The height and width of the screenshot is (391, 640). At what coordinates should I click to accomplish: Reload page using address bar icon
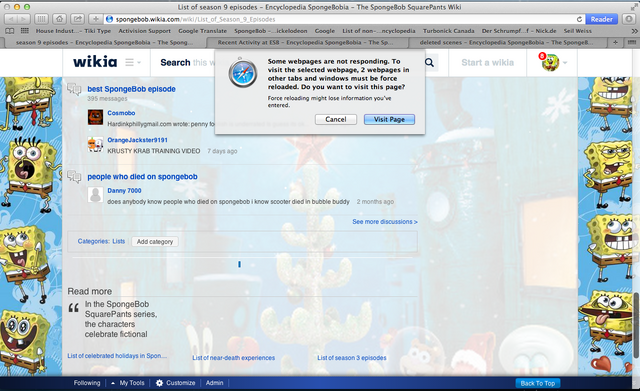click(x=579, y=19)
